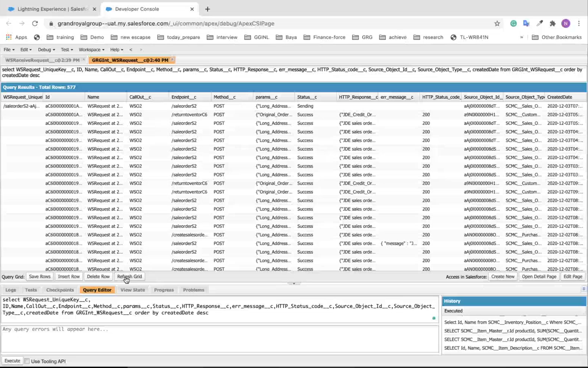
Task: Click the browser reload page icon
Action: click(x=35, y=23)
